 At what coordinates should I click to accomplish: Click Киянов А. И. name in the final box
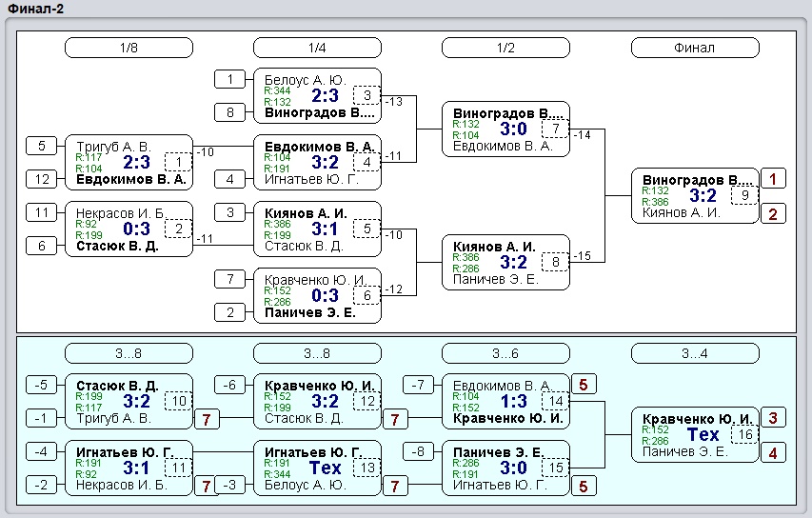coord(681,213)
